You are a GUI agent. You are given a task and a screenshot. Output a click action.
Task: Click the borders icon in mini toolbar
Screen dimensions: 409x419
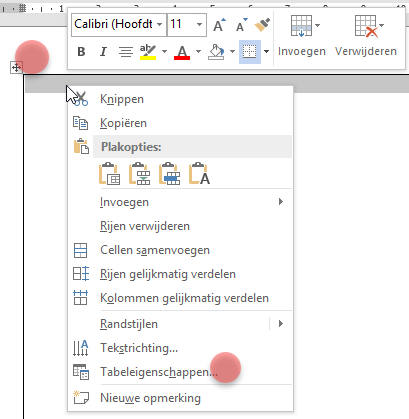click(x=250, y=52)
